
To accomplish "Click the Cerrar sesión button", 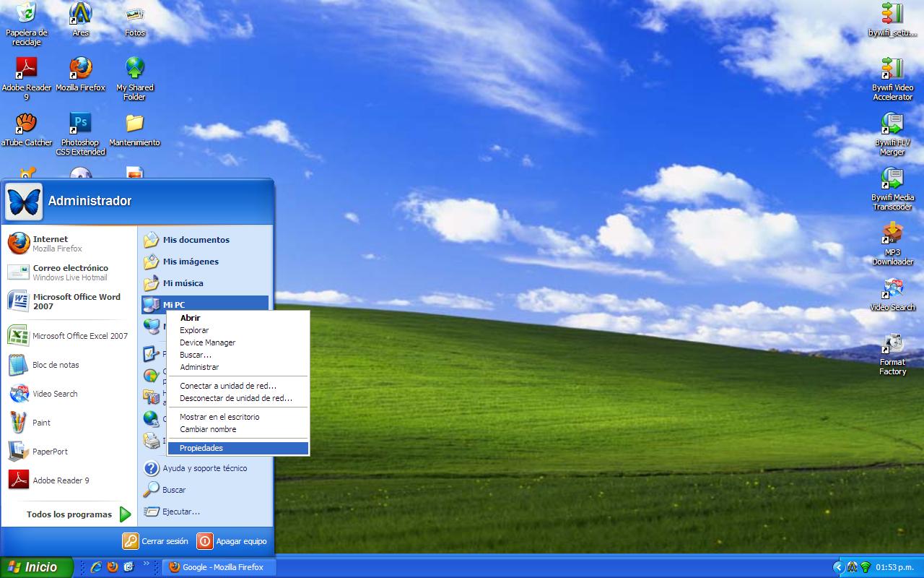I will tap(155, 541).
